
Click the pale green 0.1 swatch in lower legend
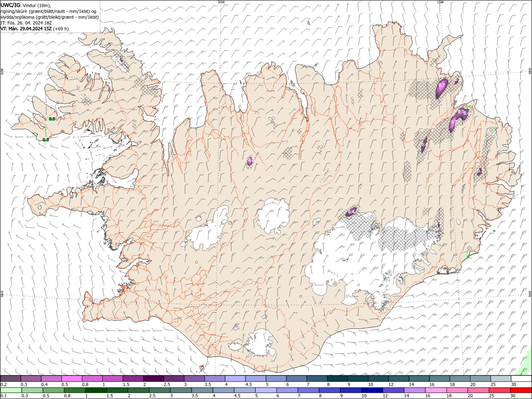(11, 390)
